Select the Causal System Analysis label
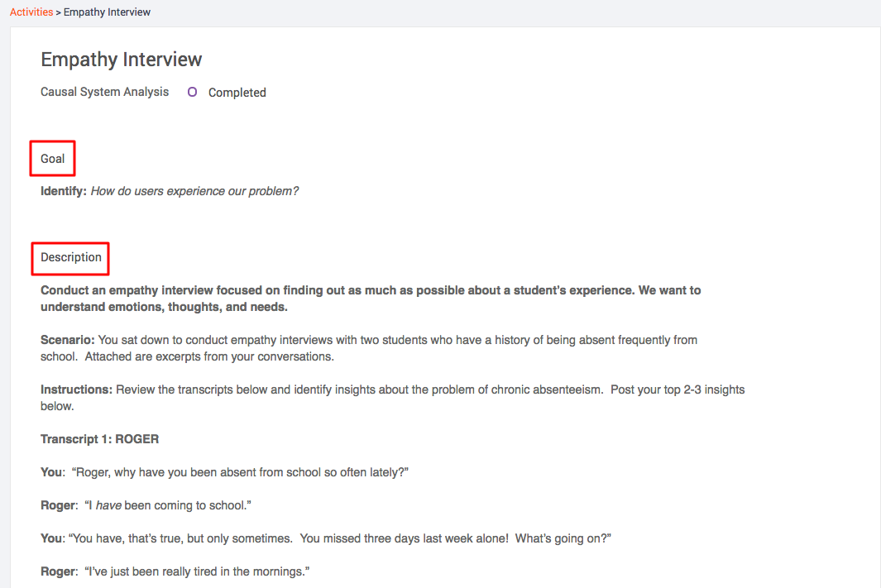The height and width of the screenshot is (588, 881). click(104, 92)
